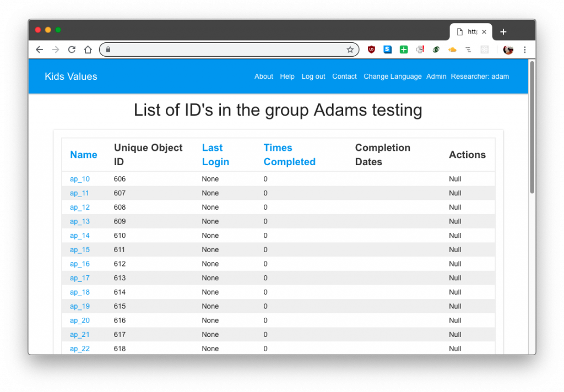
Task: Sort the table by Last Login
Action: pyautogui.click(x=215, y=155)
